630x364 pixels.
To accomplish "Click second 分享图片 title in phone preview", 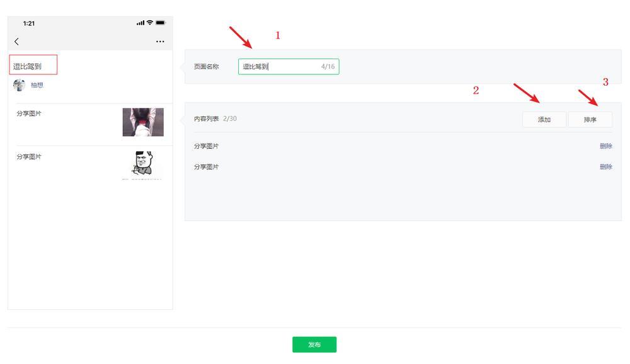I will coord(29,157).
